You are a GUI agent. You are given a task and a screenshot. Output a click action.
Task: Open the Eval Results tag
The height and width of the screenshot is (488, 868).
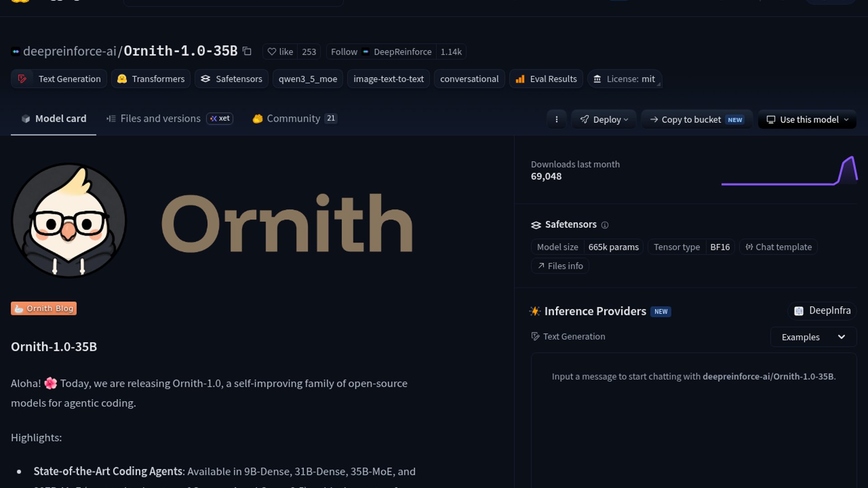coord(546,79)
